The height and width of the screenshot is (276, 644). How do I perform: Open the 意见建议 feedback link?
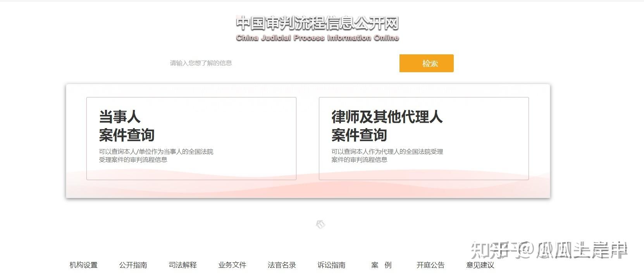pyautogui.click(x=480, y=265)
